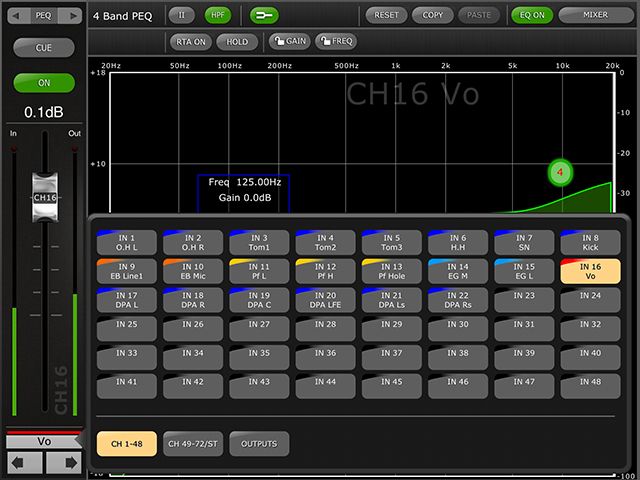The width and height of the screenshot is (640, 480).
Task: Collapse the Vo channel selector popup
Action: point(43,440)
